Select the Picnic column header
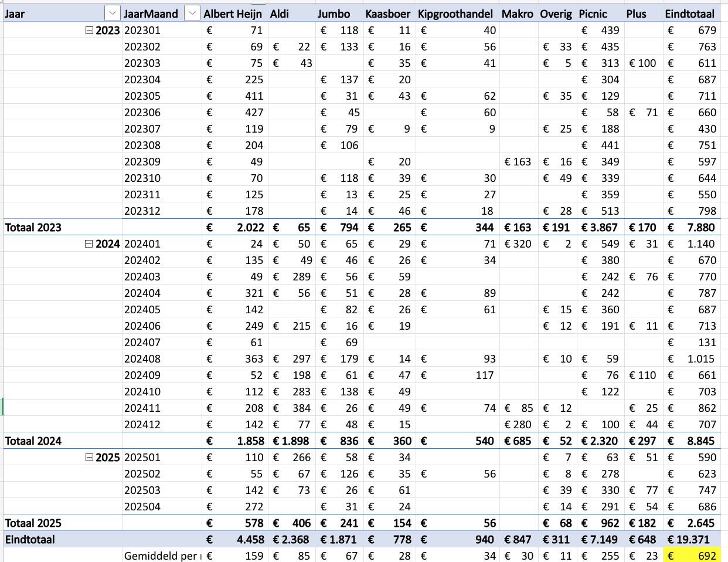This screenshot has height=562, width=728. (593, 13)
